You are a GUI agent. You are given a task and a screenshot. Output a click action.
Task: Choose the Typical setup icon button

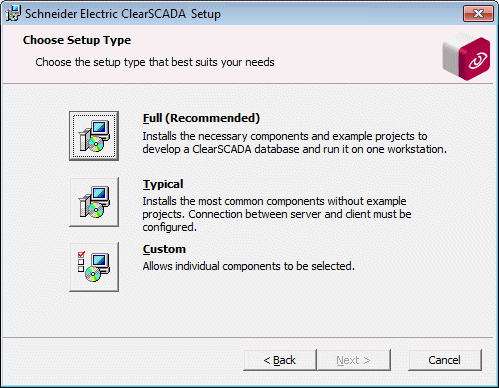pyautogui.click(x=94, y=202)
